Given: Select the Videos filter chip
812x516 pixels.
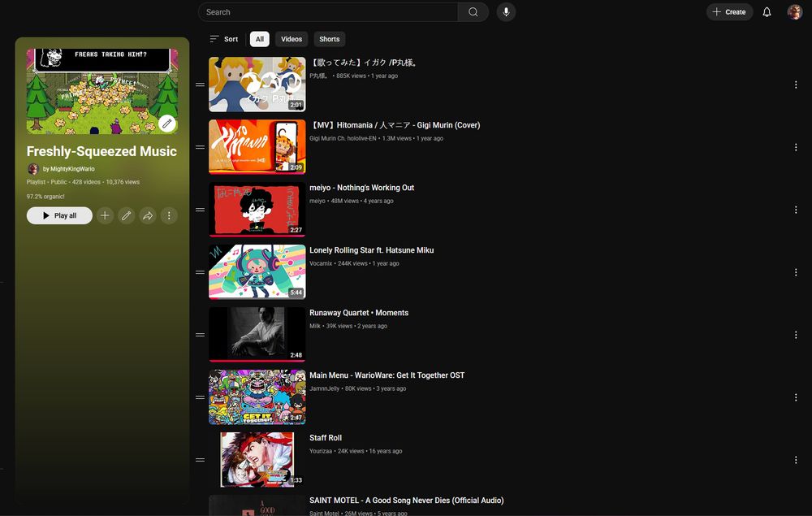Looking at the screenshot, I should tap(292, 39).
